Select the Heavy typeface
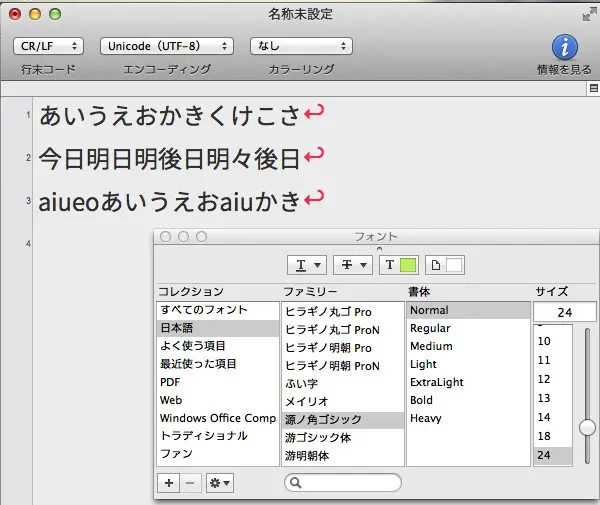The width and height of the screenshot is (600, 505). click(x=468, y=418)
